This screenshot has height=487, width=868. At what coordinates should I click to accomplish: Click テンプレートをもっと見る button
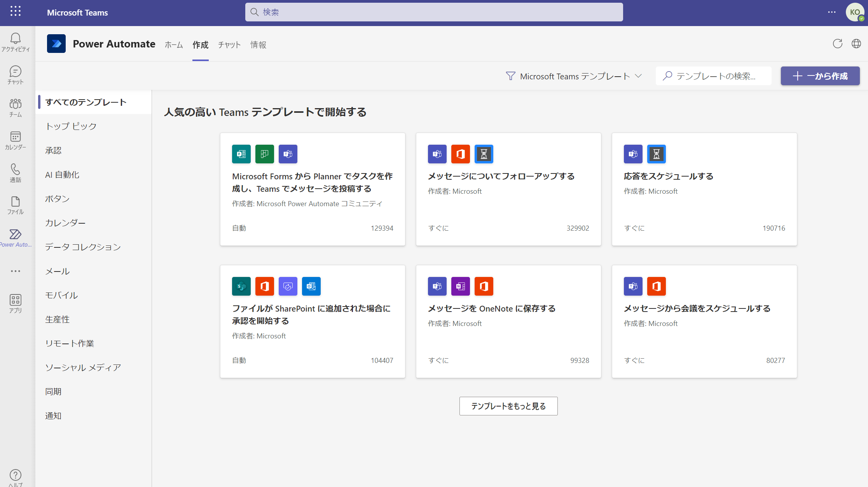pyautogui.click(x=508, y=406)
